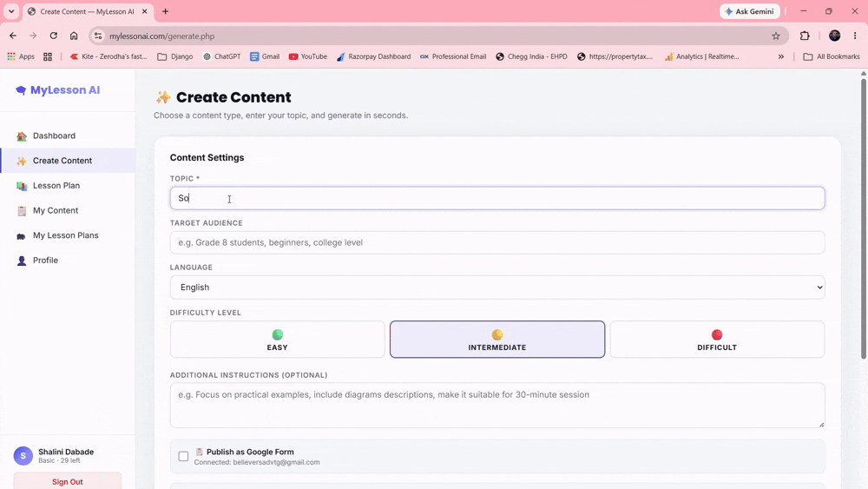
Task: Open the tab groups grid icon
Action: point(48,56)
